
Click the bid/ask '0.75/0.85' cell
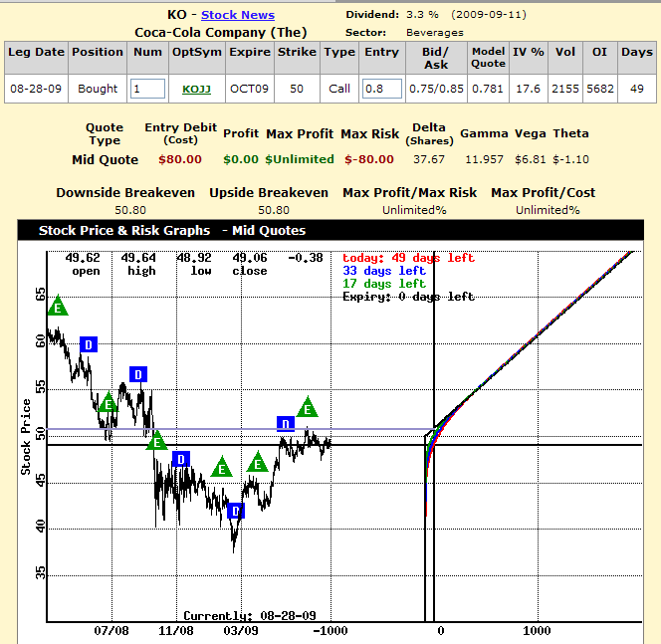click(x=436, y=89)
